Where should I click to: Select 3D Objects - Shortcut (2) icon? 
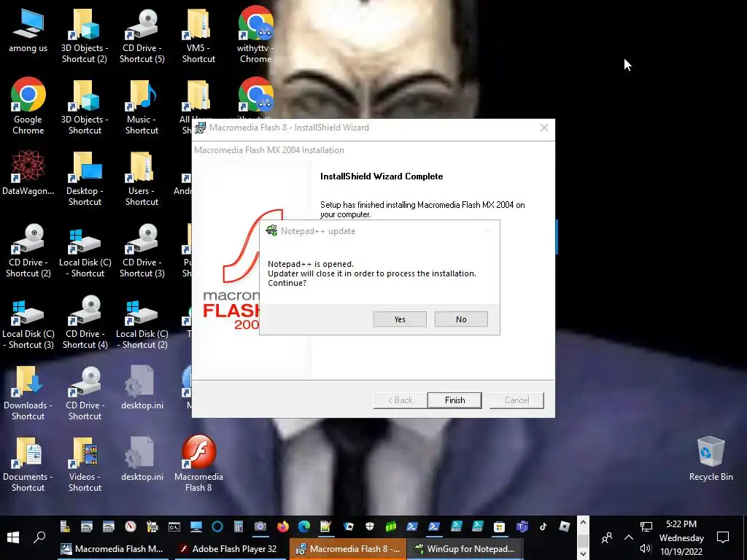click(85, 36)
